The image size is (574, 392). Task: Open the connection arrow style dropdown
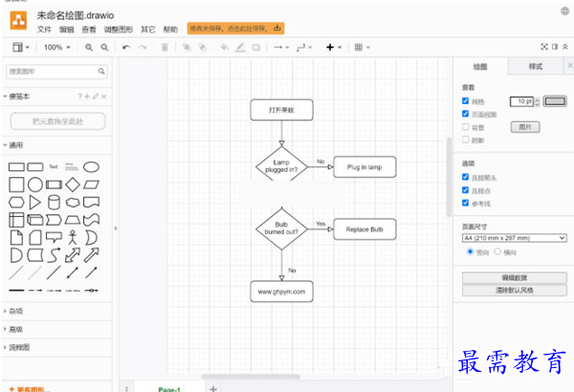pos(281,47)
